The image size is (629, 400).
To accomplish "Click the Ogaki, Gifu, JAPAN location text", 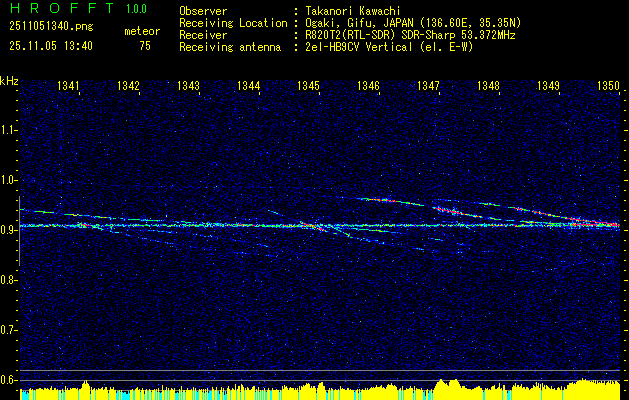I will coord(413,23).
